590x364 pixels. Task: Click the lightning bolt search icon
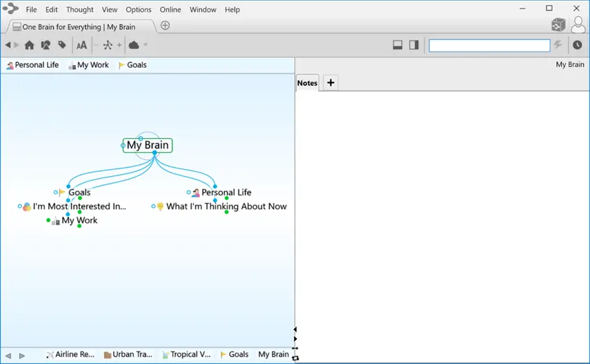558,45
